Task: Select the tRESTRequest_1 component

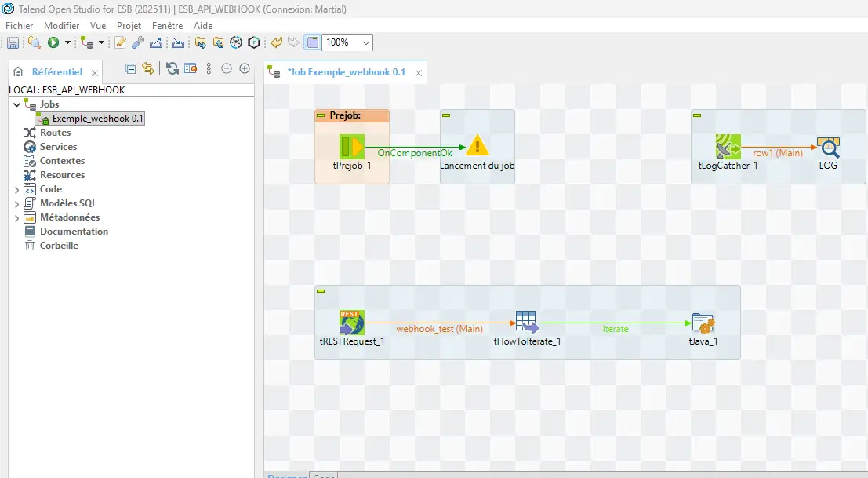Action: [x=351, y=322]
